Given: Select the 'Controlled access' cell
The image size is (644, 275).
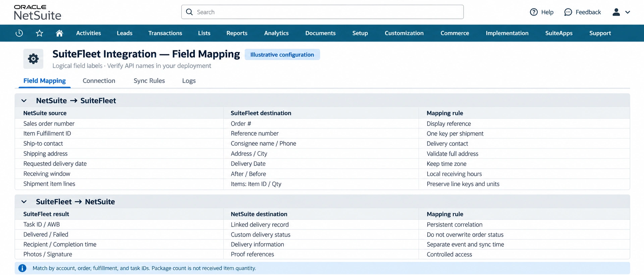Looking at the screenshot, I should 524,254.
